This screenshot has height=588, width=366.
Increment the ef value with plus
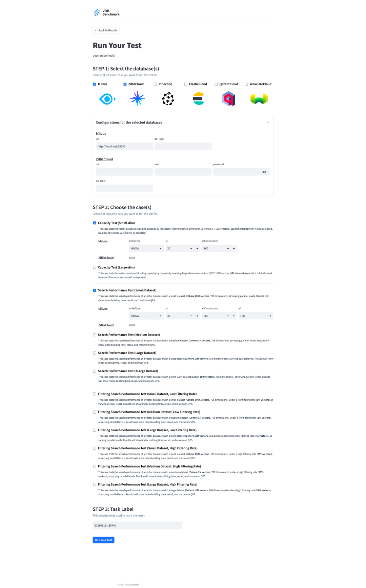(x=270, y=316)
